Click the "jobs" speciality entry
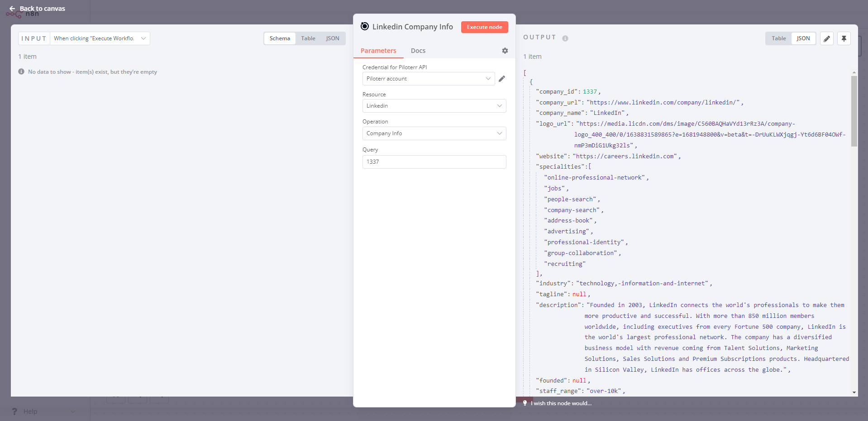This screenshot has width=868, height=421. pos(554,189)
